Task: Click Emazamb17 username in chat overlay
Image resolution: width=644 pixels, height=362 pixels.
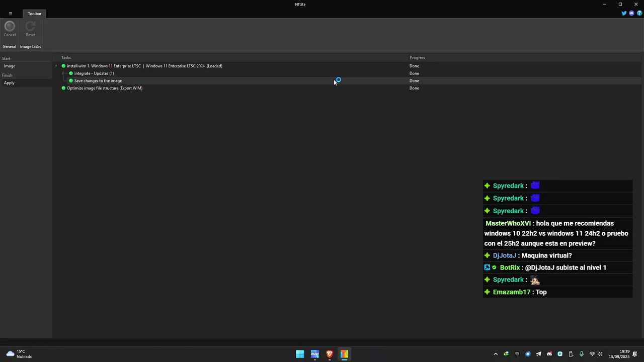Action: [x=512, y=292]
